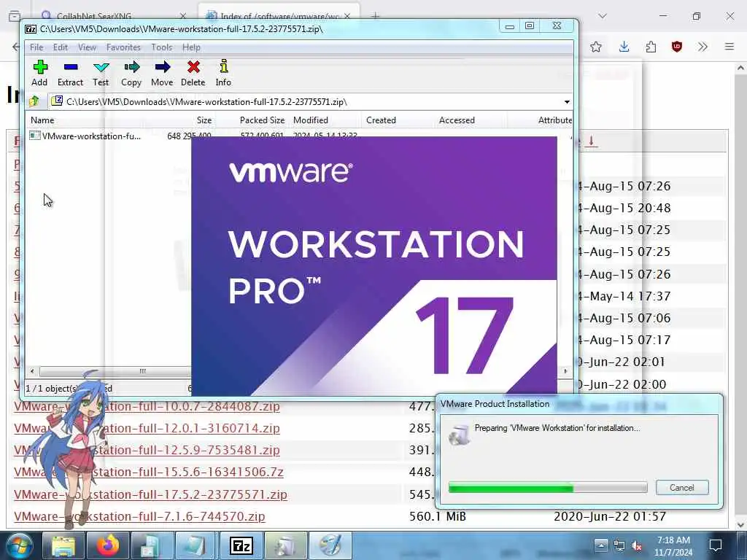The image size is (747, 560).
Task: Open the Favorites menu in 7-Zip
Action: point(123,47)
